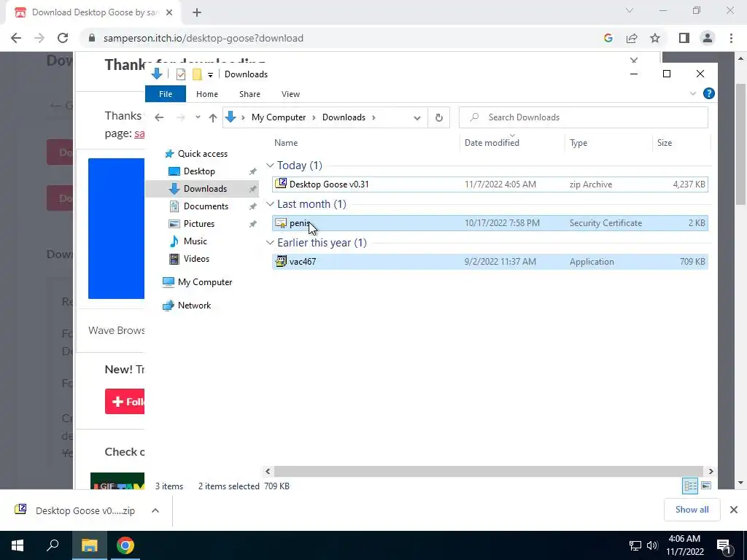Select Network in navigation pane
The height and width of the screenshot is (560, 747).
194,306
